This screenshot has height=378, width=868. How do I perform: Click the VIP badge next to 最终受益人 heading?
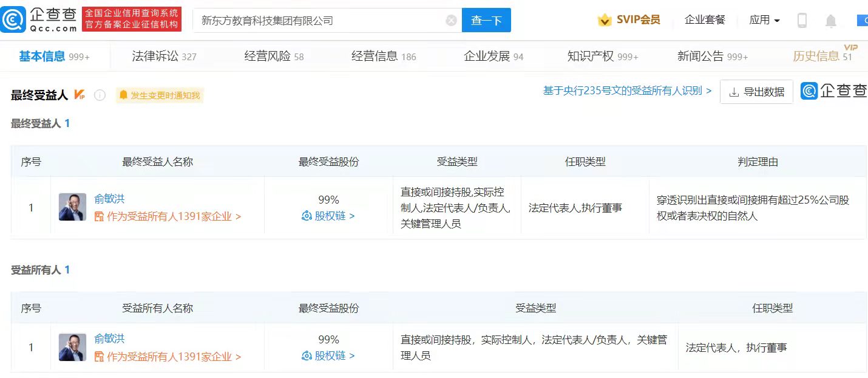pyautogui.click(x=80, y=94)
